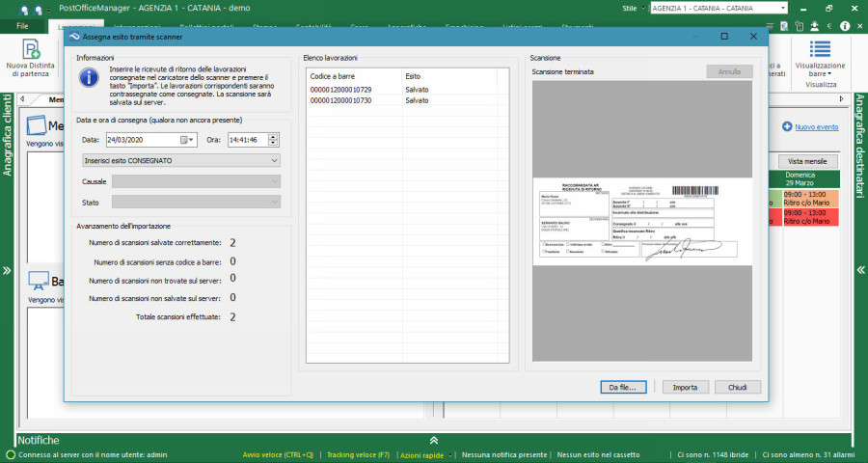This screenshot has height=463, width=868.
Task: Click the first quick access toolbar icon
Action: click(x=23, y=9)
